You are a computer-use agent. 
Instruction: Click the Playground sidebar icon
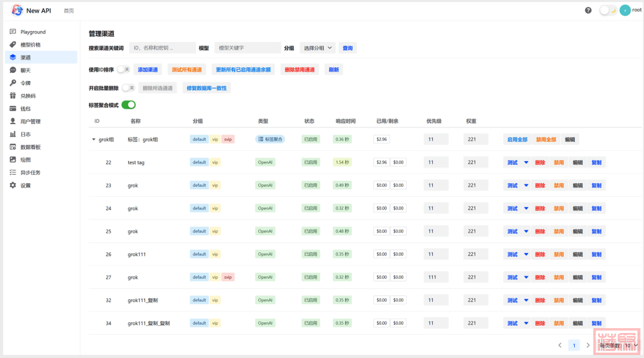(x=13, y=32)
